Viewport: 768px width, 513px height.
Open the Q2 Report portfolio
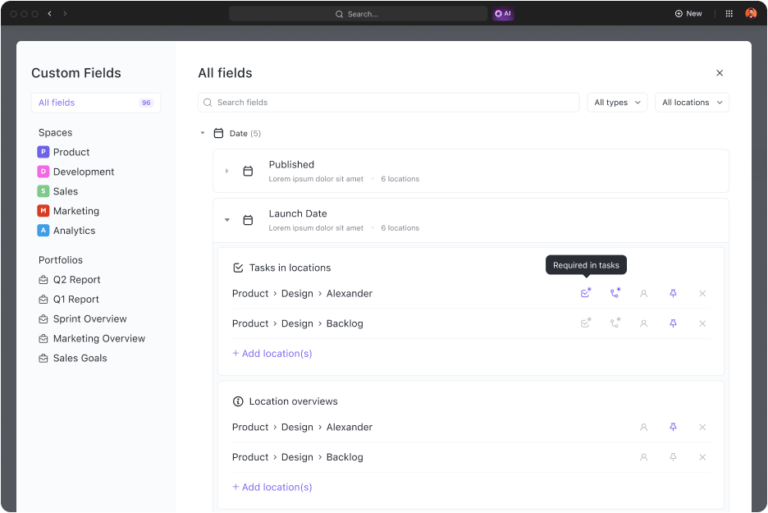70,280
